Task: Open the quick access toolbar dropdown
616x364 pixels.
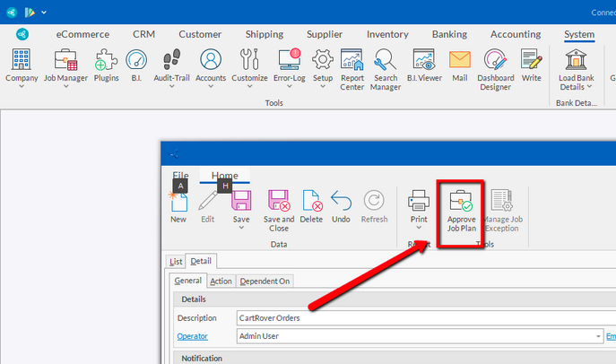Action: point(44,13)
